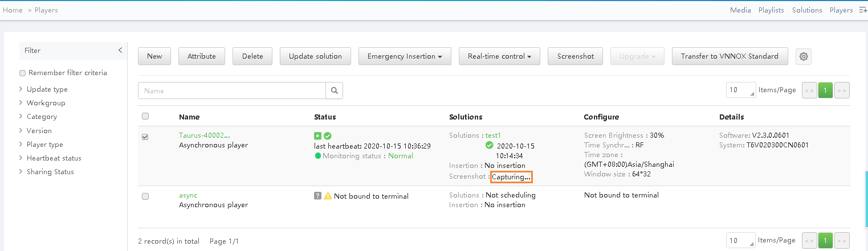
Task: Open the Solutions menu item
Action: [807, 10]
